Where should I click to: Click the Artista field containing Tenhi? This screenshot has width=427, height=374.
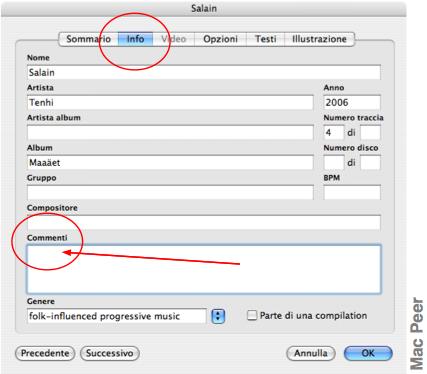tap(170, 102)
